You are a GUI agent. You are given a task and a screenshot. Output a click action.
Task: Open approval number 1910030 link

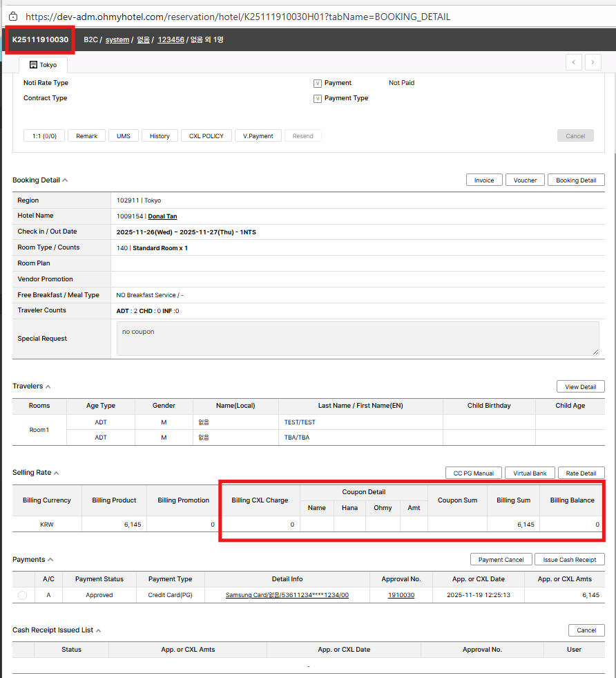click(x=401, y=595)
